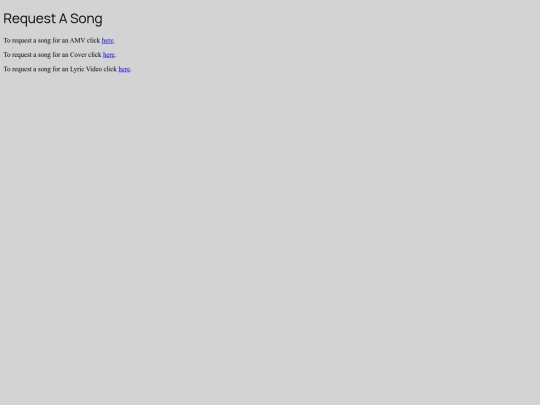Image resolution: width=540 pixels, height=405 pixels.
Task: Click 'To request' starting the Lyric Video sentence
Action: click(17, 69)
